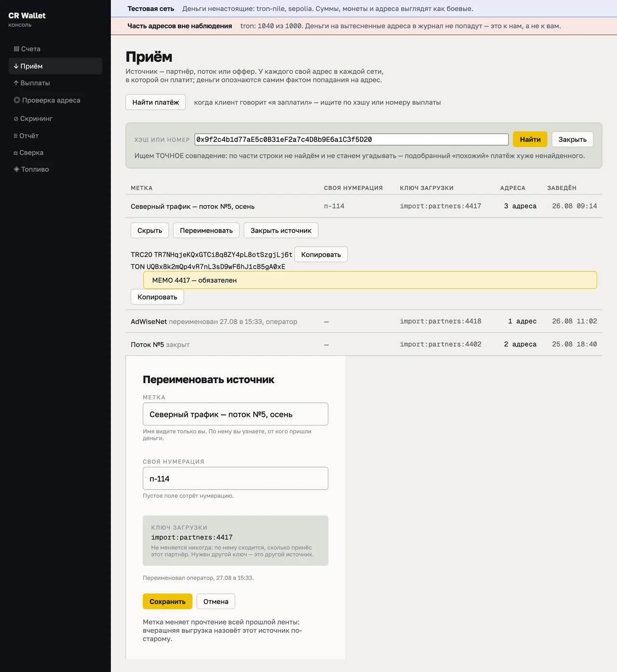Expand the AdWiseNet source row
Screen dimensions: 617x672
(x=364, y=321)
